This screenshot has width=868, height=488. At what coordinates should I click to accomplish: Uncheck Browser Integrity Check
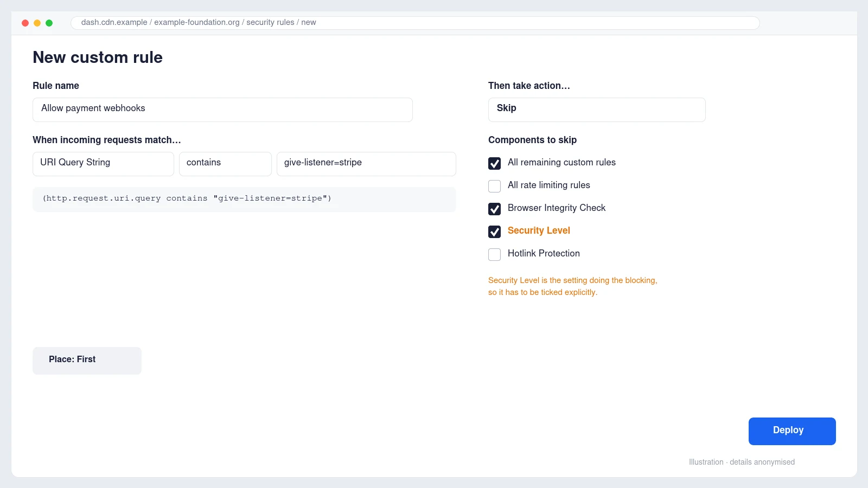pyautogui.click(x=494, y=209)
